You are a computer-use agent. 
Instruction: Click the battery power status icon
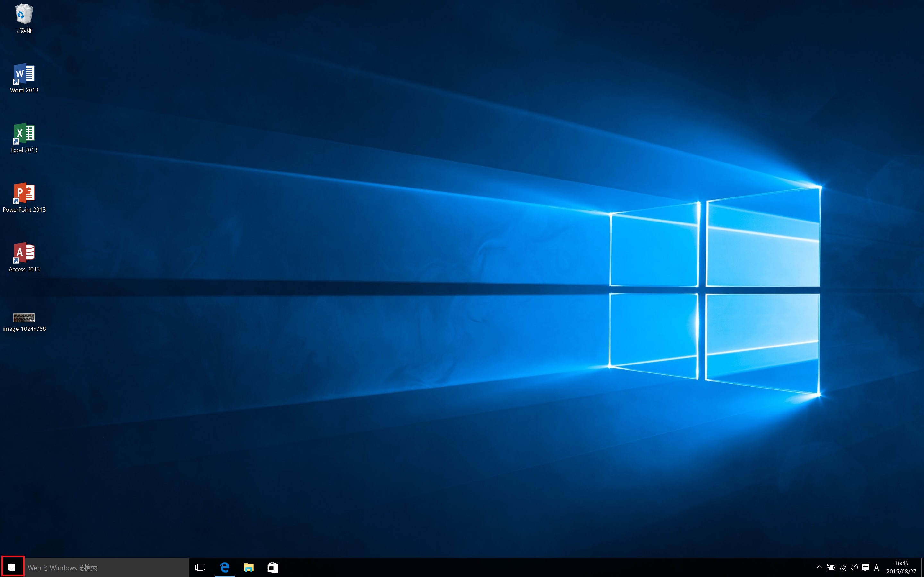coord(831,567)
